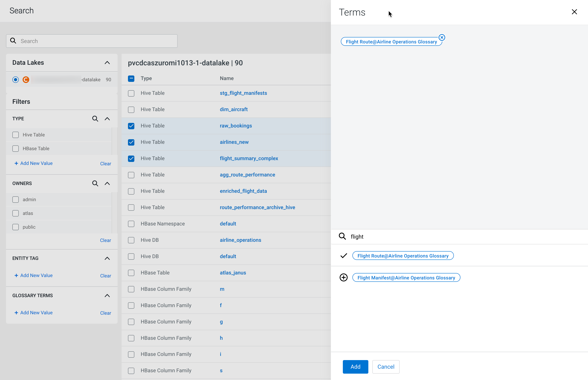Click the checkmark beside Flight Route term
This screenshot has width=588, height=380.
[343, 256]
